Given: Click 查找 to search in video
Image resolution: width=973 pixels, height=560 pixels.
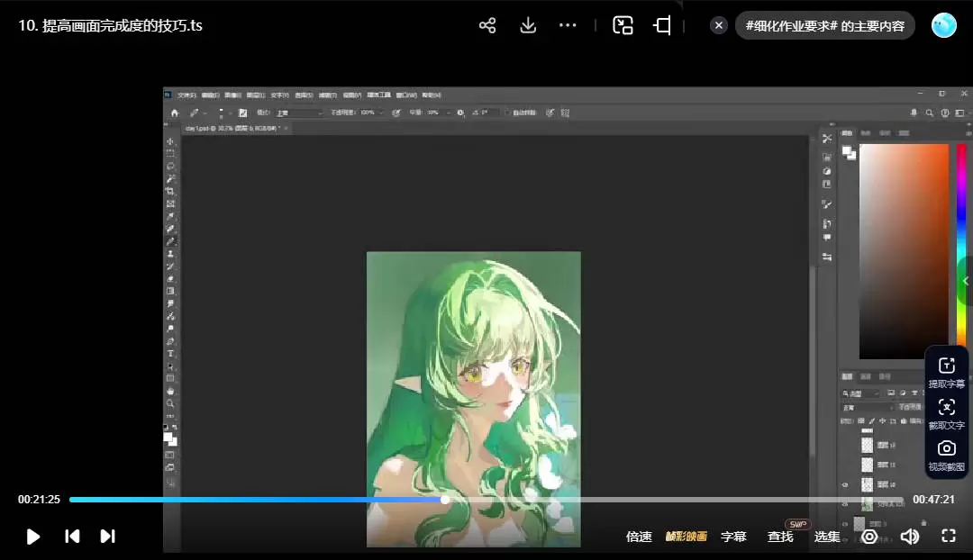Looking at the screenshot, I should click(x=780, y=537).
